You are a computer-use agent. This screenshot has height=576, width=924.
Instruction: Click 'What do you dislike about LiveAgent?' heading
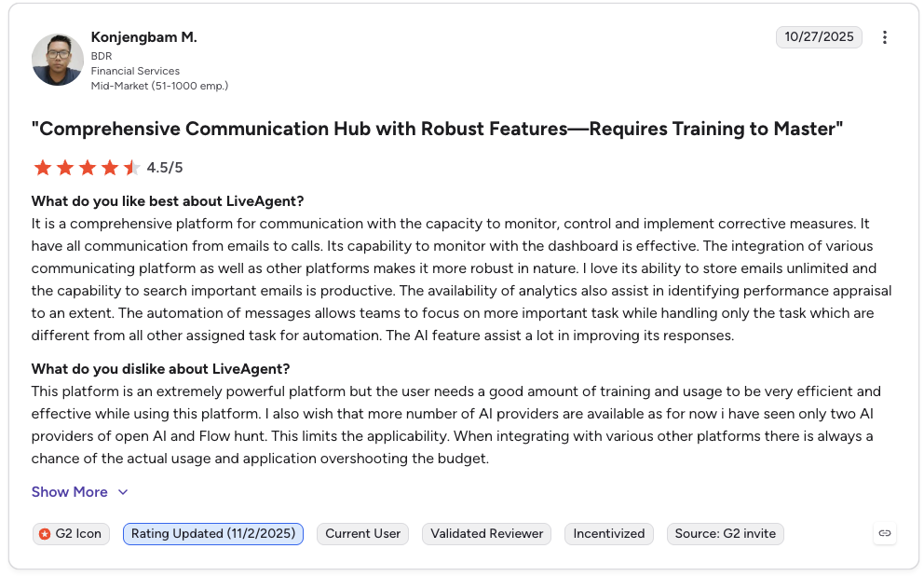pyautogui.click(x=160, y=369)
